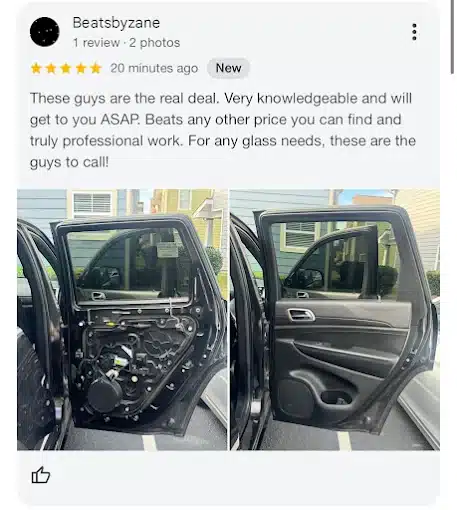The height and width of the screenshot is (510, 457).
Task: Click the third yellow rating star
Action: (x=66, y=68)
